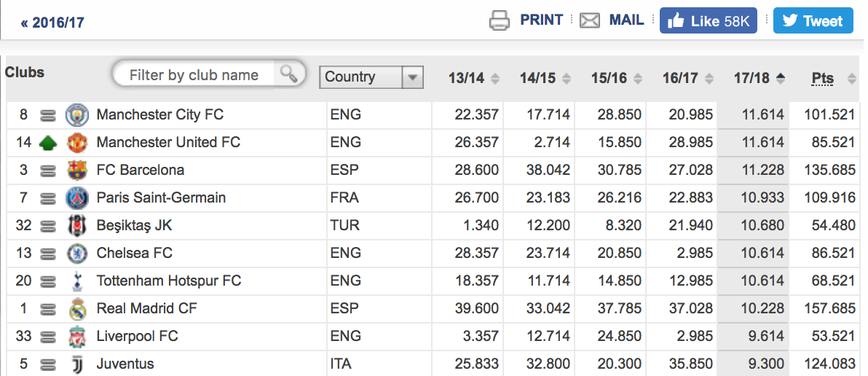
Task: Open the Country dropdown
Action: pyautogui.click(x=371, y=77)
